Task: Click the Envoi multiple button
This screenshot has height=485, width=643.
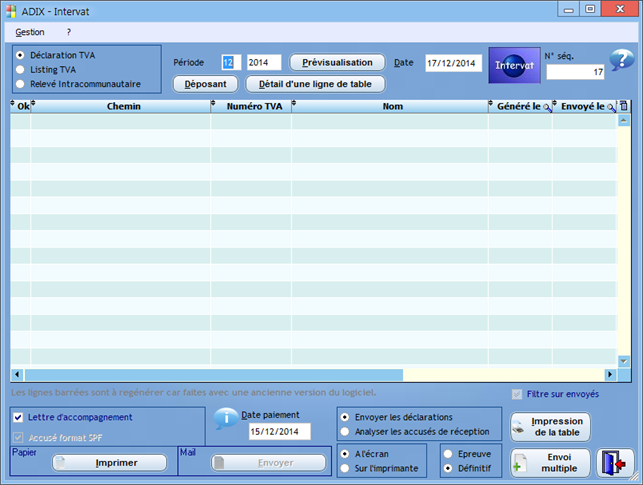Action: pyautogui.click(x=550, y=463)
